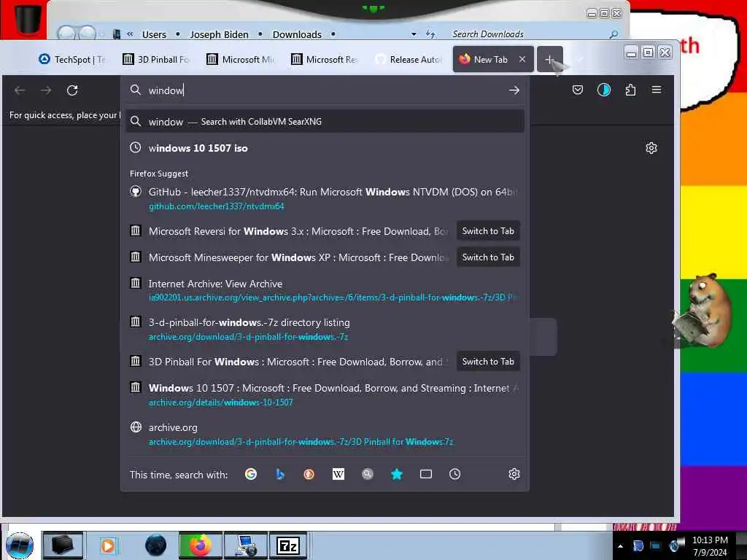This screenshot has height=560, width=747.
Task: Show hidden system tray icons
Action: point(620,546)
